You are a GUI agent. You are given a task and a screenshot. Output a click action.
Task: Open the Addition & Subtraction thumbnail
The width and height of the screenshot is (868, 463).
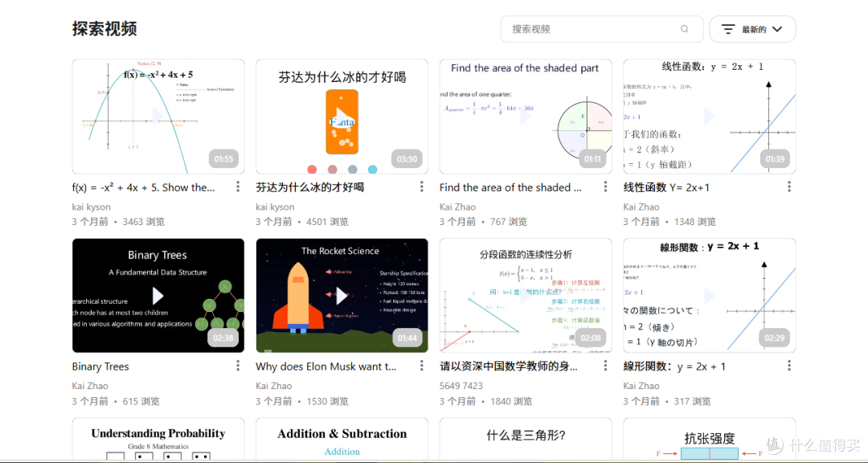pos(342,439)
